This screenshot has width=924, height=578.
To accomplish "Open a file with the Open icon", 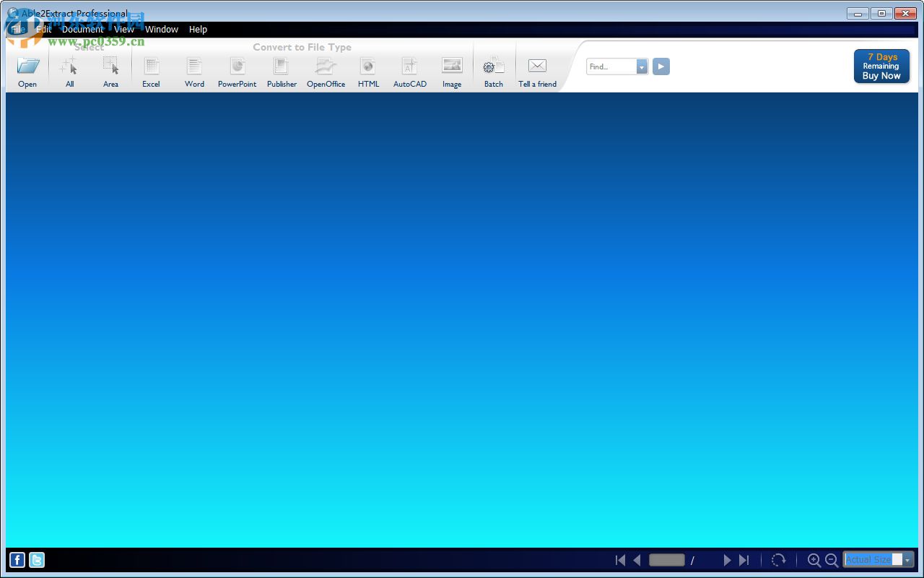I will [27, 66].
